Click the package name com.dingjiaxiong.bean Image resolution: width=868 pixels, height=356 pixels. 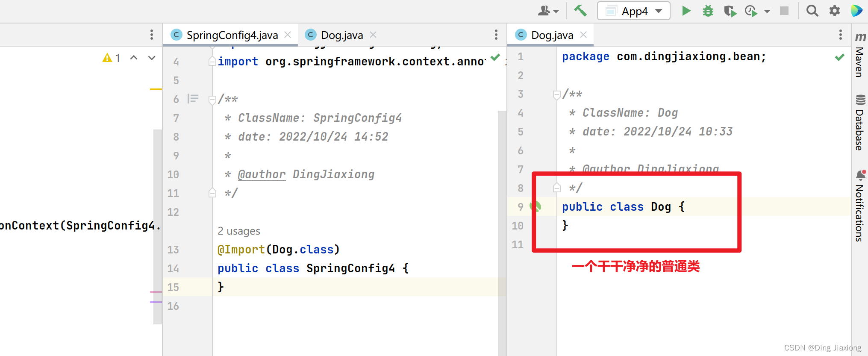[688, 56]
